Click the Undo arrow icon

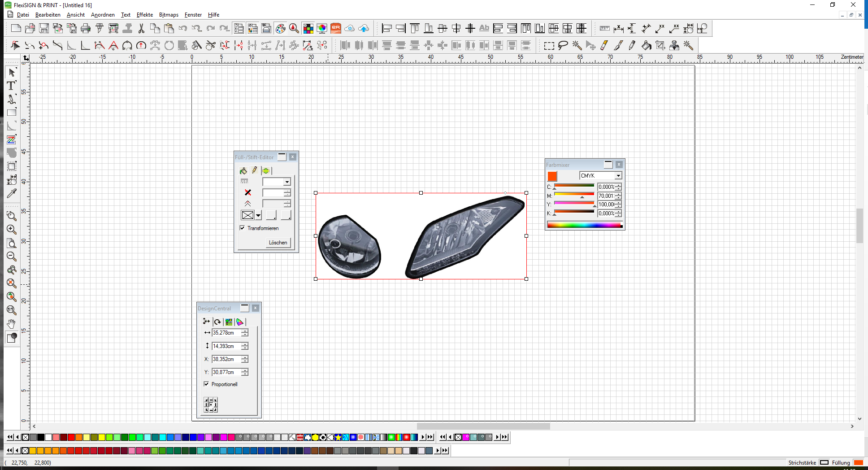point(182,29)
